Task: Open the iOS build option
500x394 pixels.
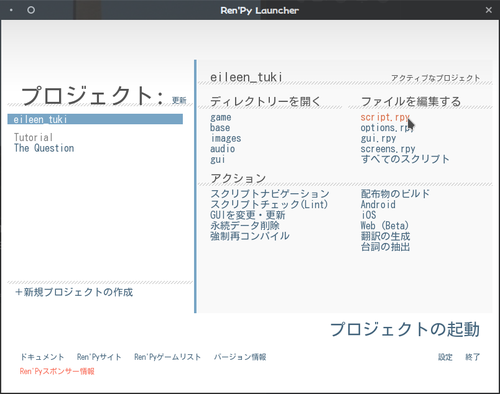Action: [369, 215]
